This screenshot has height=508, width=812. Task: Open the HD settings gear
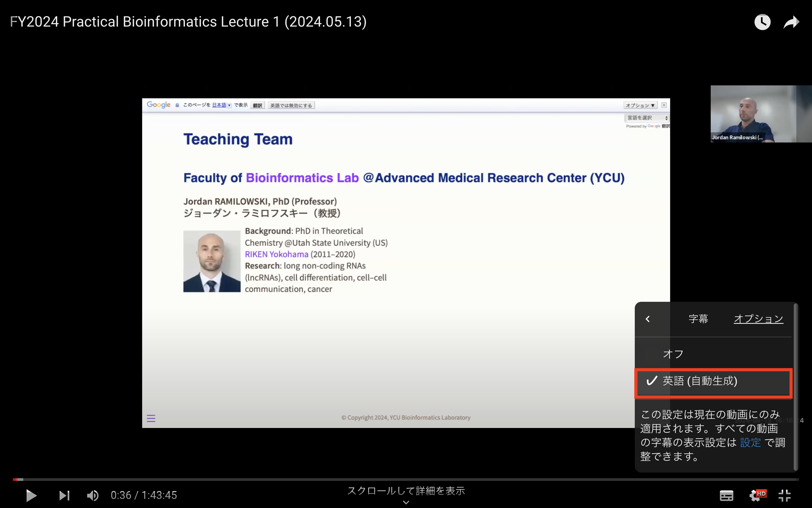click(756, 495)
